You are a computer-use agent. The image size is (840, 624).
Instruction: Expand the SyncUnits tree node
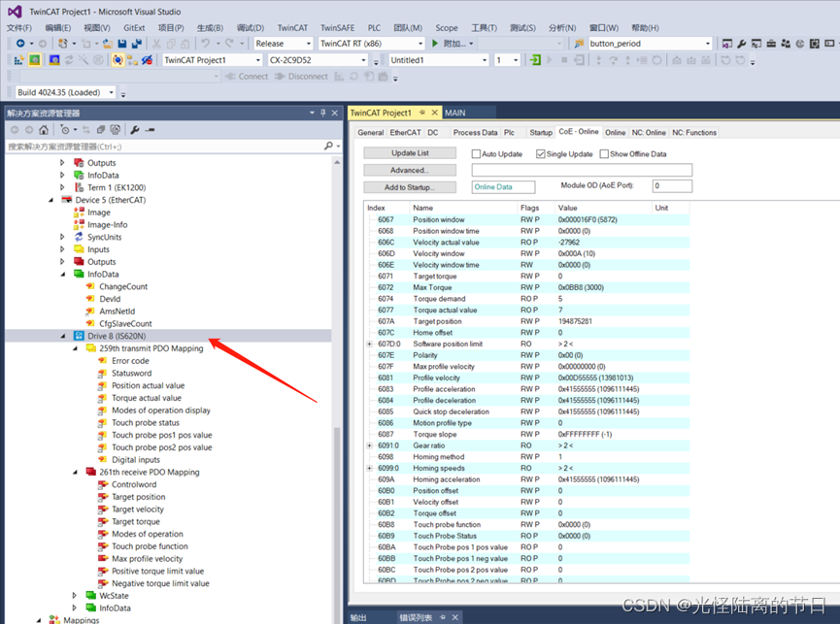(x=62, y=237)
